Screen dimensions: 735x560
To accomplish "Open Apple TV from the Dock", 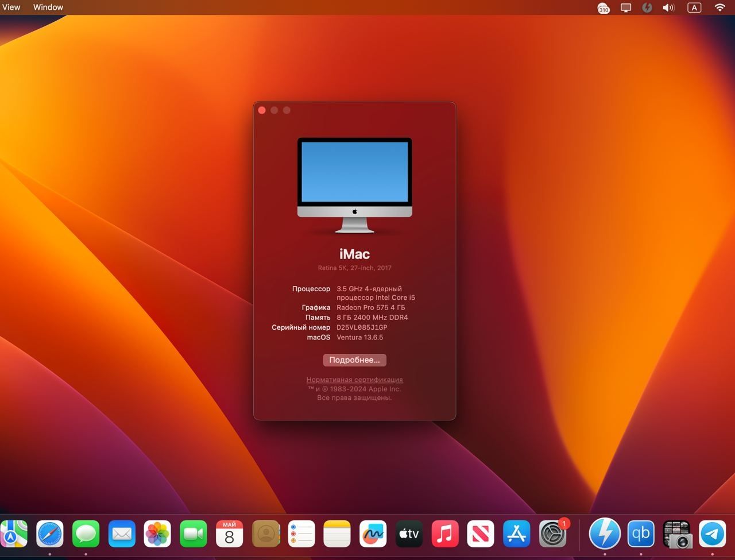I will point(409,534).
